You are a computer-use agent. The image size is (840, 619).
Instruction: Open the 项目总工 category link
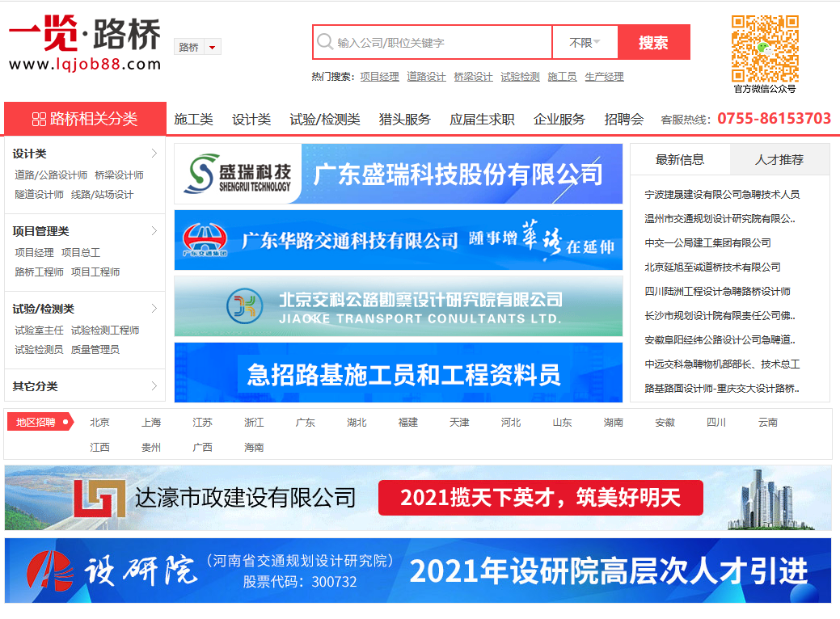81,253
